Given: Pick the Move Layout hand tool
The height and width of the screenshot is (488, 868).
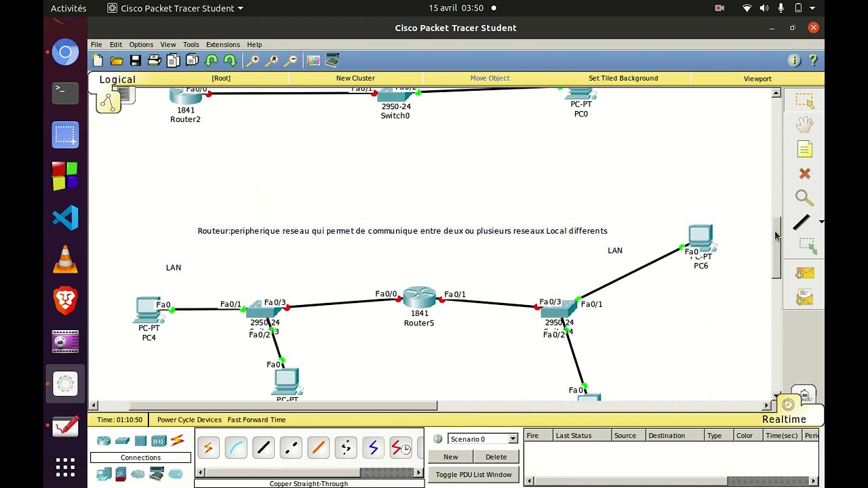Looking at the screenshot, I should 805,125.
